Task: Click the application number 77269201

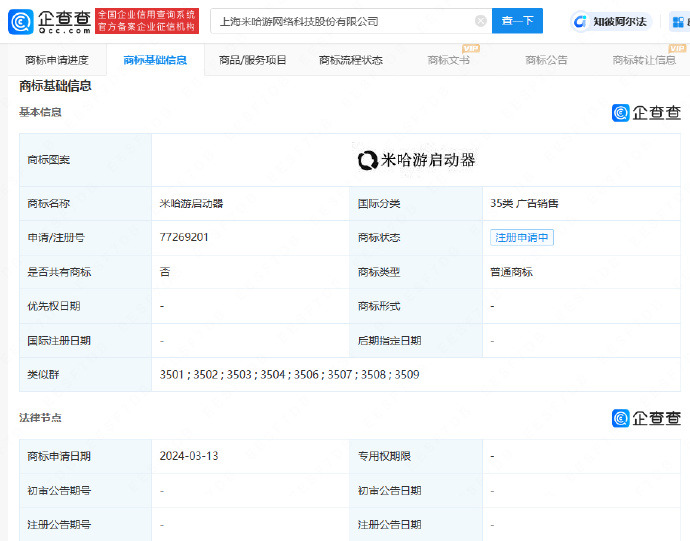Action: pyautogui.click(x=184, y=238)
